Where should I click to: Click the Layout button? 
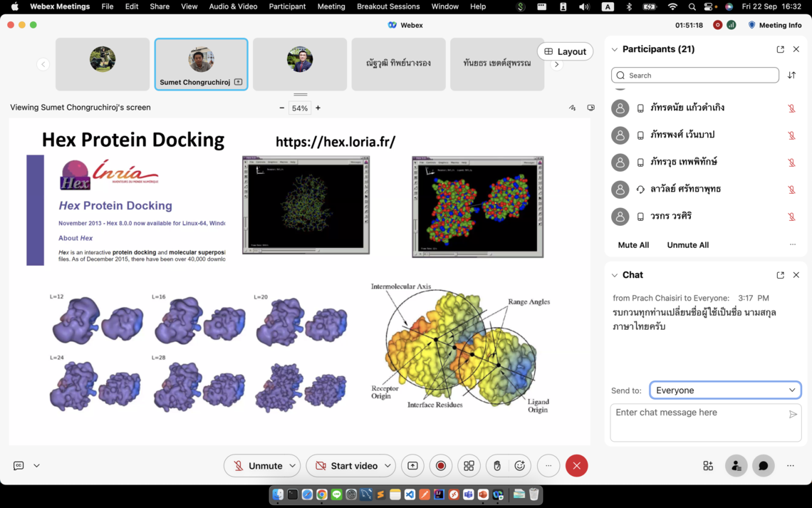point(566,51)
